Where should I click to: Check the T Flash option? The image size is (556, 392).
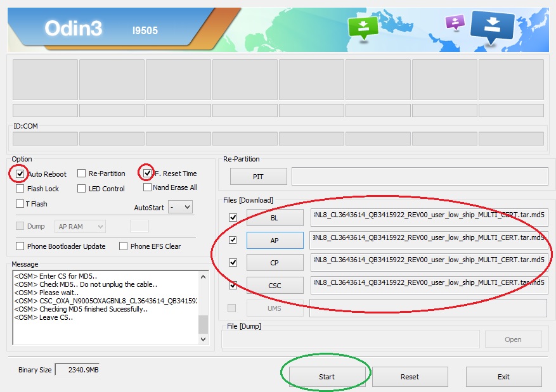[x=20, y=203]
